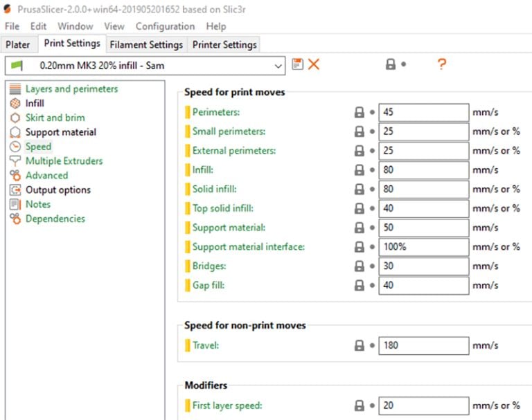The image size is (532, 420).
Task: Click the Notes page icon
Action: tap(15, 204)
